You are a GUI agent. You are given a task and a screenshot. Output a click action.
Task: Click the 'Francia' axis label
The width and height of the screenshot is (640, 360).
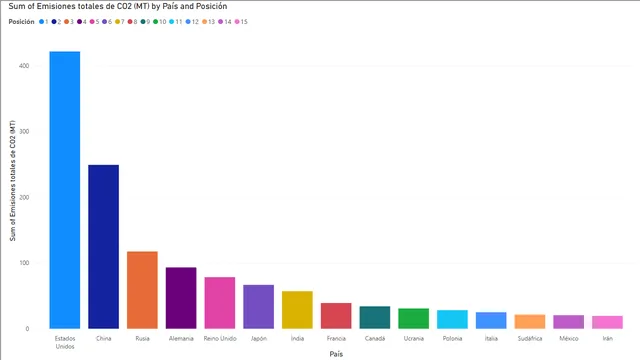[336, 338]
